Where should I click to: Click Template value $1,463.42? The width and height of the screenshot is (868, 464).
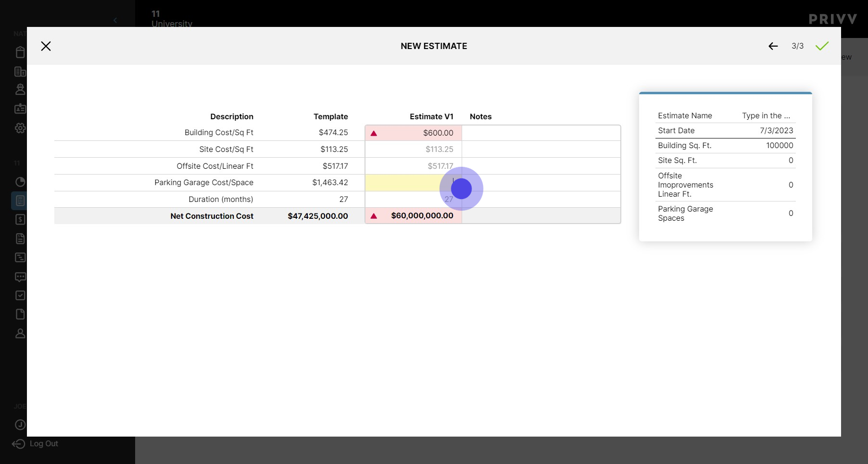(330, 182)
